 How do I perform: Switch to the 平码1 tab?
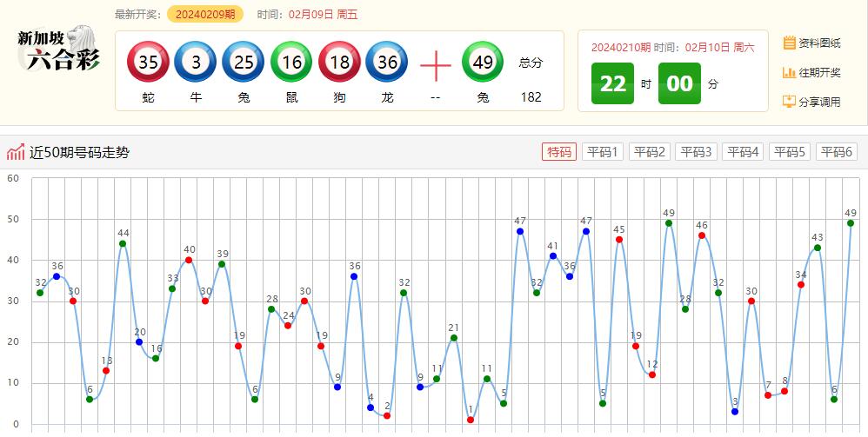click(603, 152)
